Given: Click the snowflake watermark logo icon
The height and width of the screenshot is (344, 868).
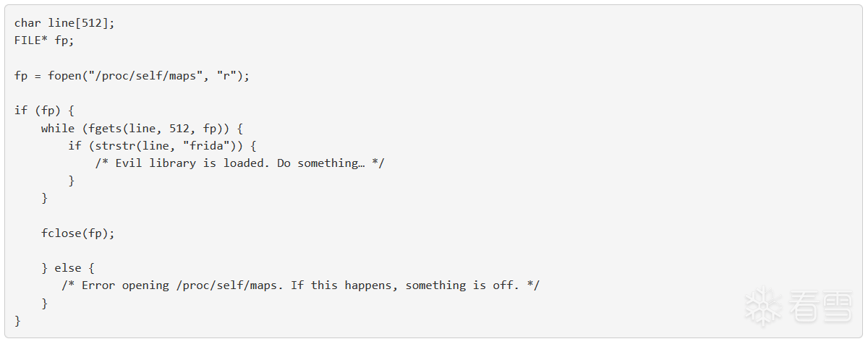Looking at the screenshot, I should click(x=762, y=306).
